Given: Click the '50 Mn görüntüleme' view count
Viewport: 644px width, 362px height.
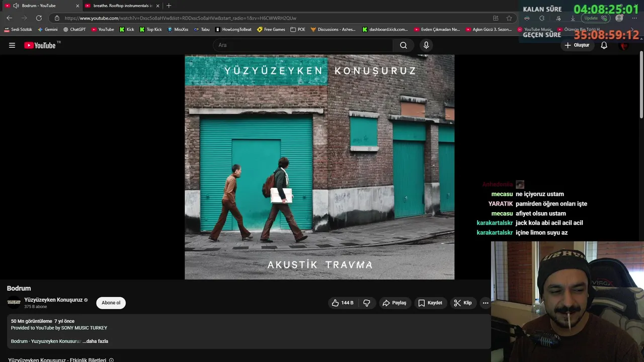Looking at the screenshot, I should 31,321.
